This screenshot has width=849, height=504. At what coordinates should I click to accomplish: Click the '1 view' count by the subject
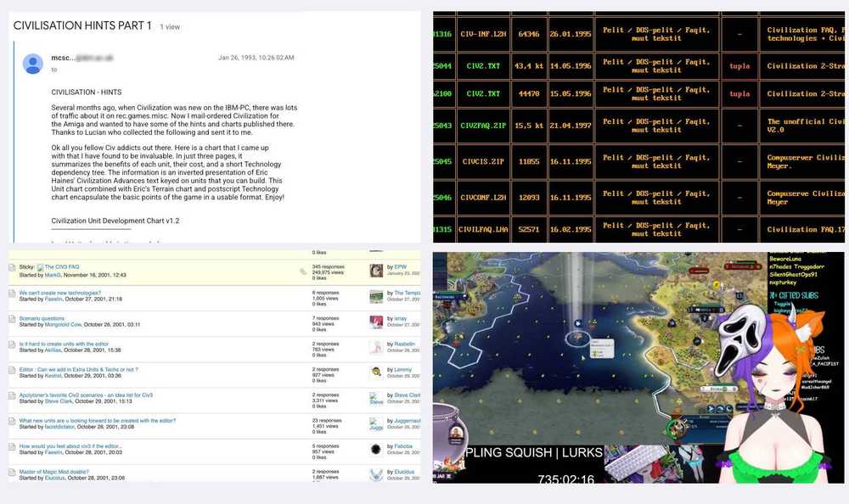tap(170, 27)
